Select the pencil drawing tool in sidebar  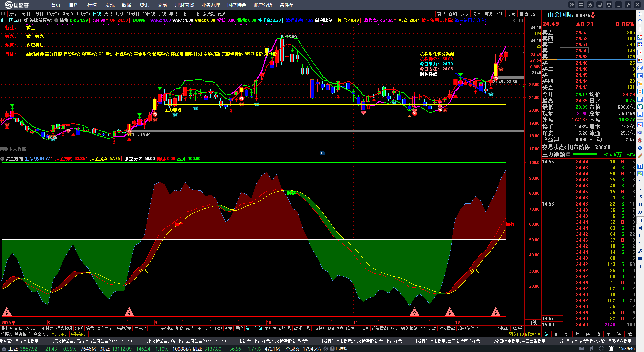[x=640, y=156]
